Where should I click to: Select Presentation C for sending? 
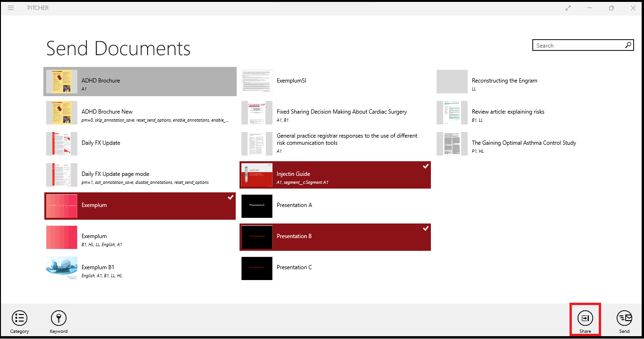pyautogui.click(x=335, y=268)
